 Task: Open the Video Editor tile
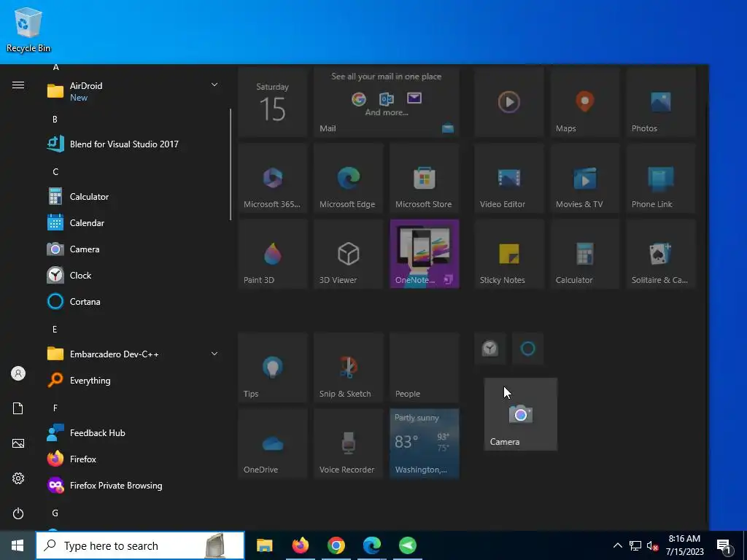508,178
